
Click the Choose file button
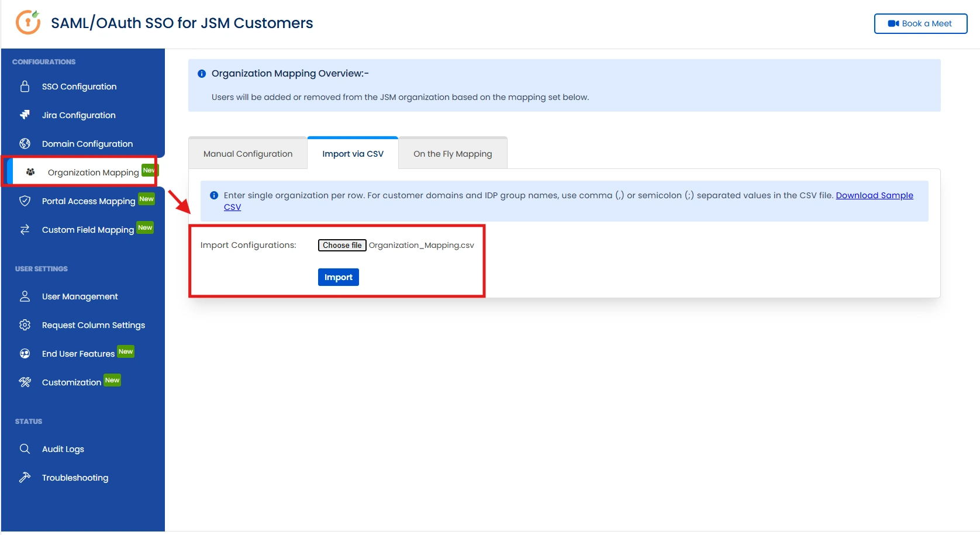[342, 245]
